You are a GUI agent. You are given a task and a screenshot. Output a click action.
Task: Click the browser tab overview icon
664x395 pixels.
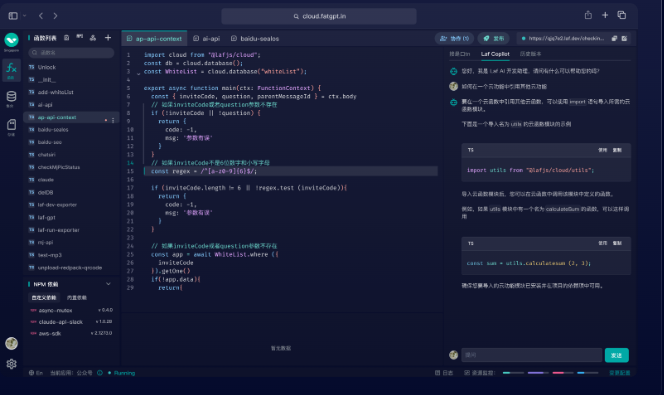622,15
